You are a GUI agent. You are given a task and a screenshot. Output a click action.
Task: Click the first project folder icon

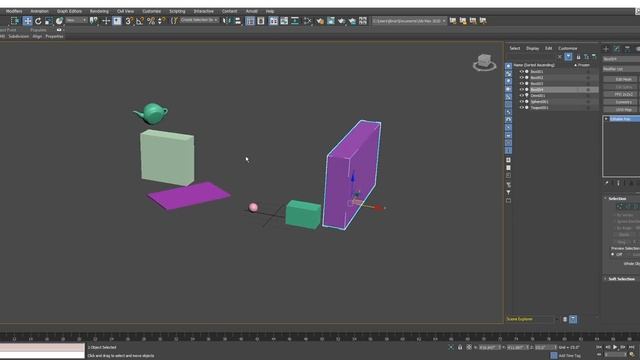point(453,21)
